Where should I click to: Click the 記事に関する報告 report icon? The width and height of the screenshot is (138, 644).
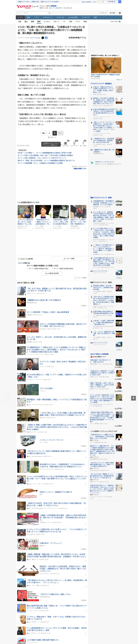click(24, 146)
